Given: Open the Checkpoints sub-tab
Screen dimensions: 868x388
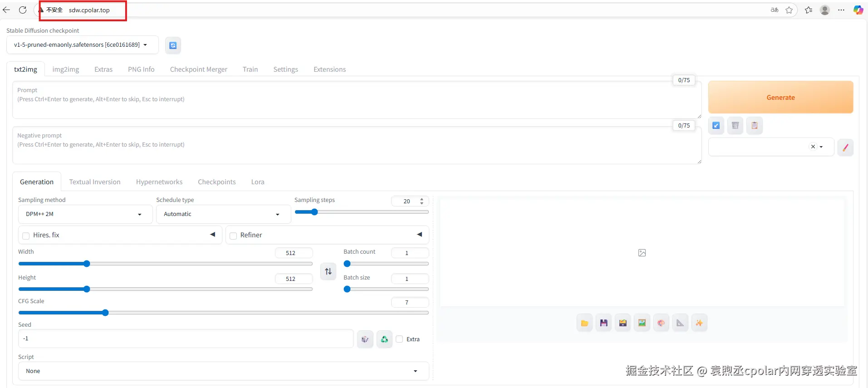Looking at the screenshot, I should tap(217, 182).
